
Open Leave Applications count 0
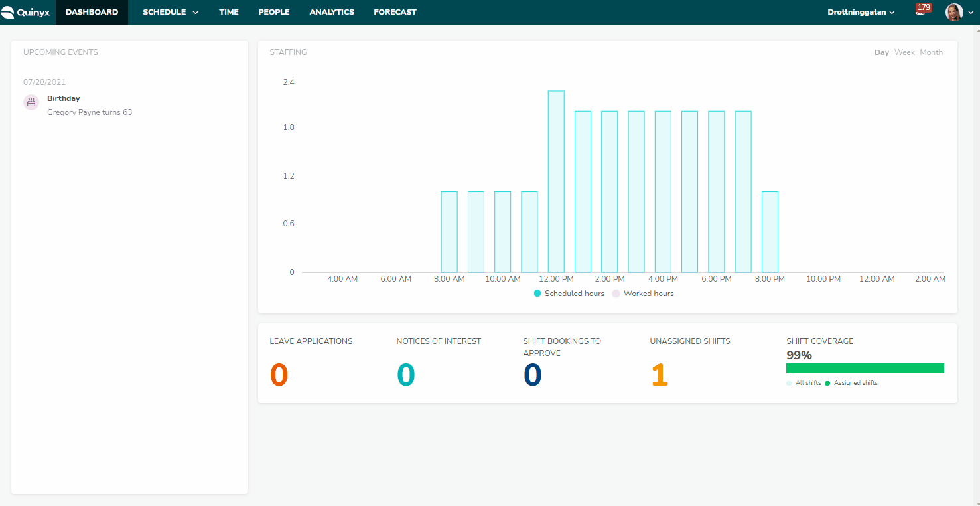point(279,375)
